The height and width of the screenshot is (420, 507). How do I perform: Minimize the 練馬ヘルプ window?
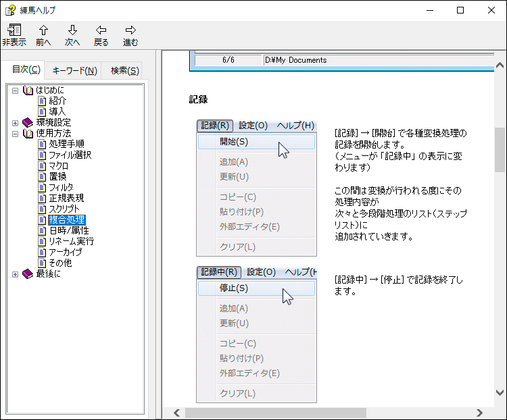tap(430, 10)
